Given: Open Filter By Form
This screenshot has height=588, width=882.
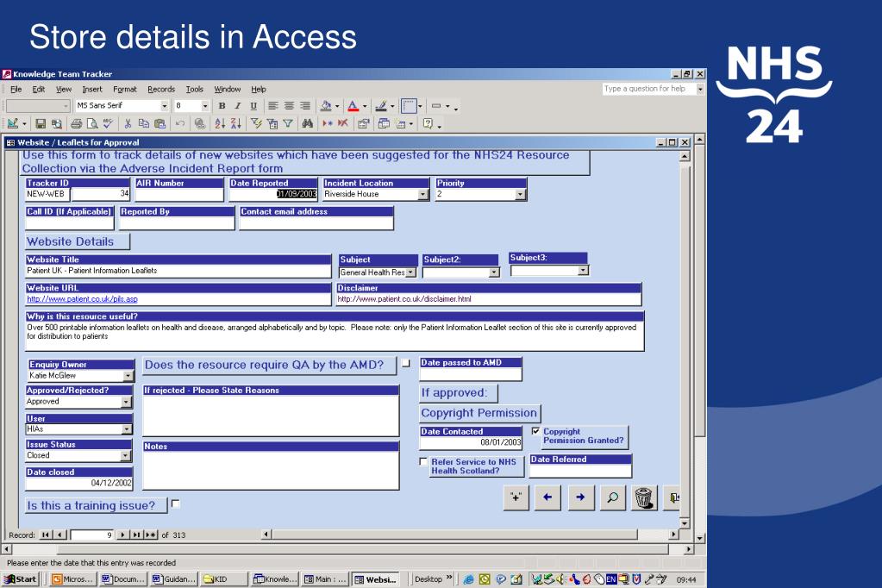Looking at the screenshot, I should point(272,124).
